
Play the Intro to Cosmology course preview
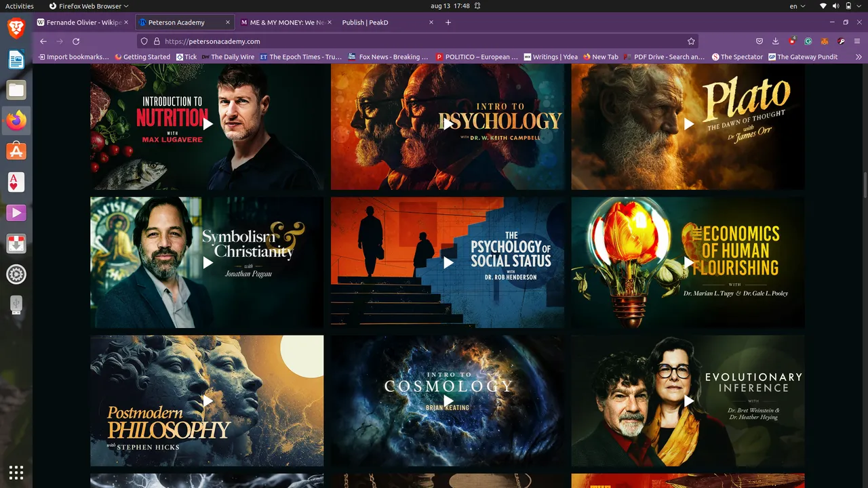pos(448,401)
